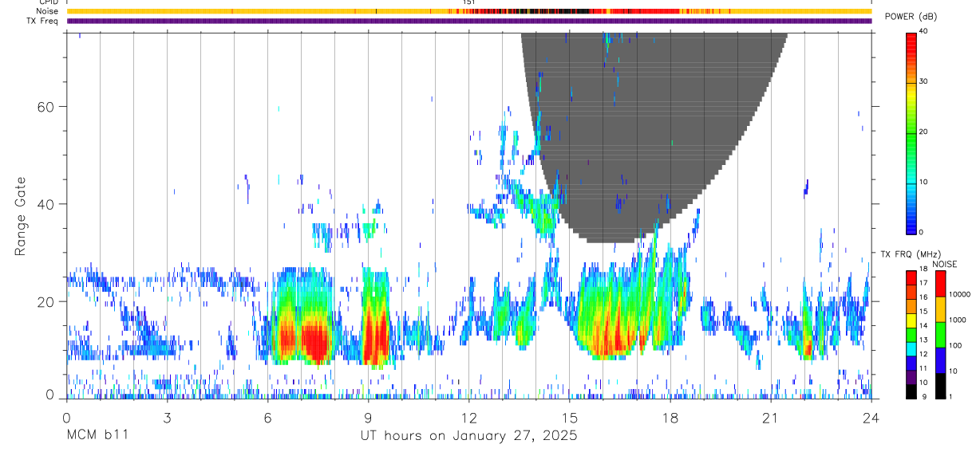The image size is (980, 452).
Task: Click the 9 tick label on the UT hours axis
Action: [368, 418]
